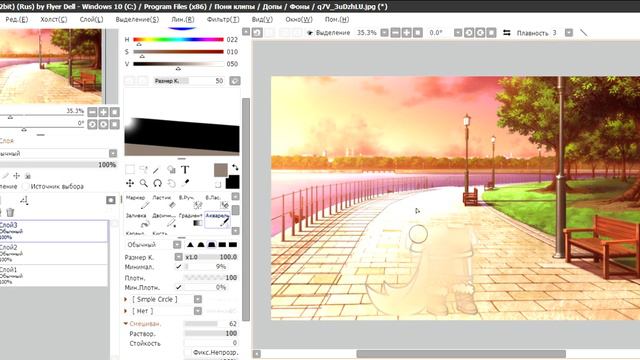Open the Фильтр(T) menu
Viewport: 640px width, 360px height.
pyautogui.click(x=223, y=20)
